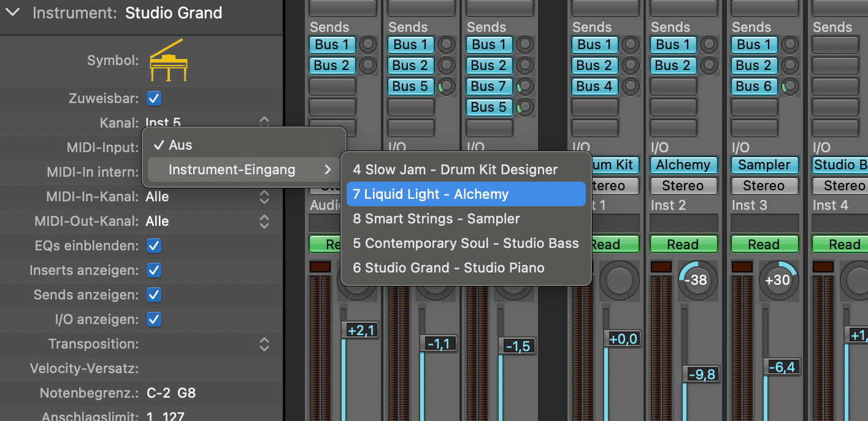Open the Instrument-Eingang submenu entry

tap(244, 169)
